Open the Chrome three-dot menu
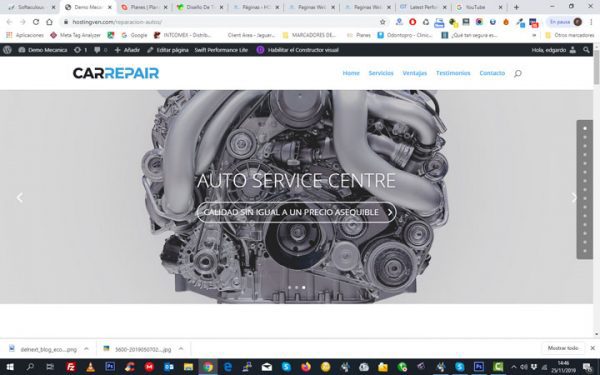 pyautogui.click(x=591, y=22)
